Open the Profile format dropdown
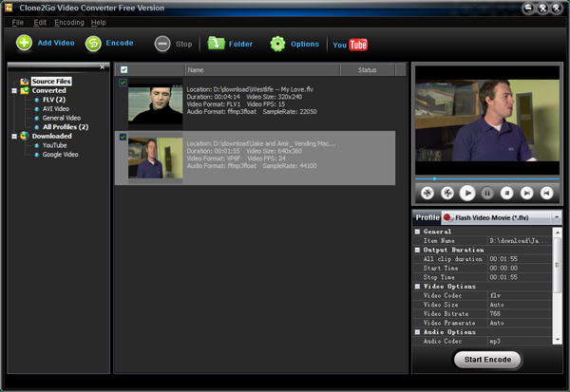This screenshot has width=570, height=392. [x=557, y=217]
